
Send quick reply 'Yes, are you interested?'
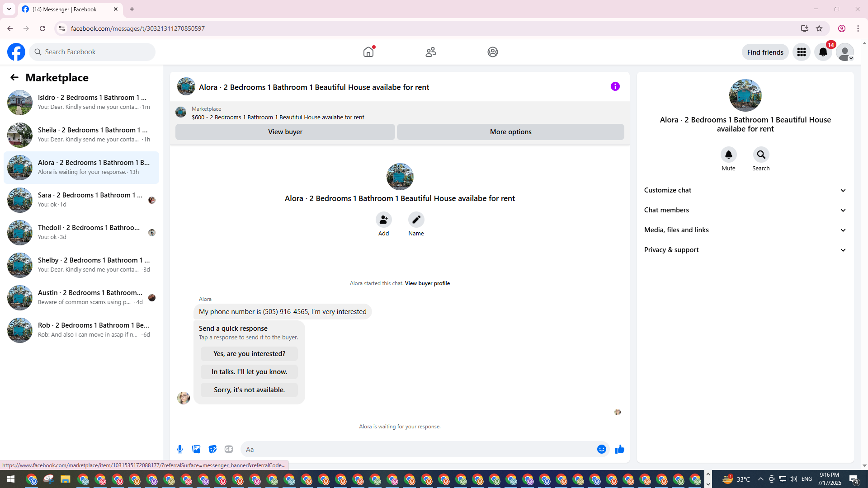[x=249, y=354]
